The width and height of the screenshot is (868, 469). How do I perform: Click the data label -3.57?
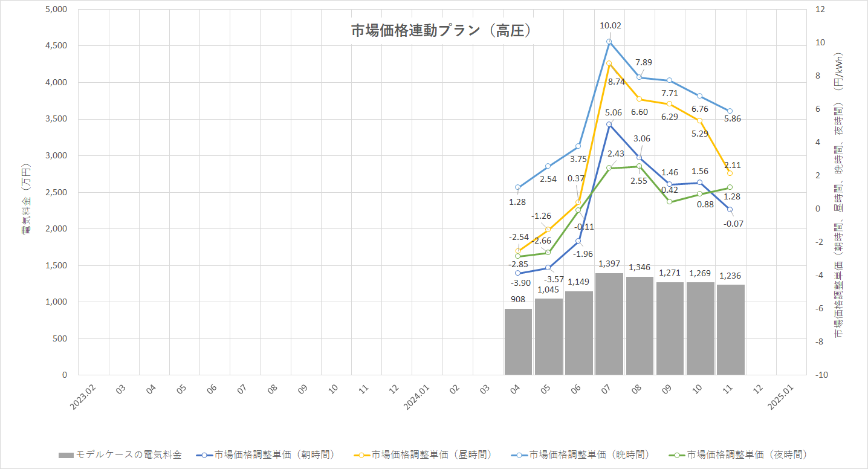[x=554, y=279]
